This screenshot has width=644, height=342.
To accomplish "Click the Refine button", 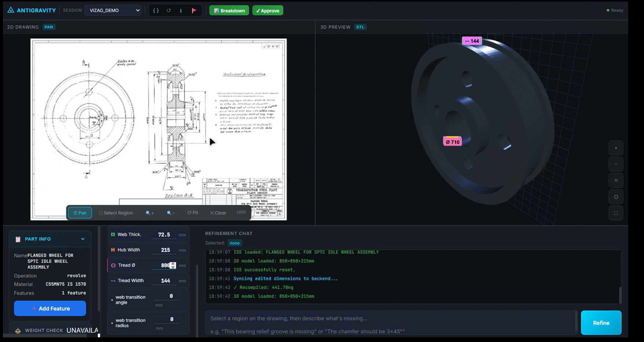I will point(601,323).
